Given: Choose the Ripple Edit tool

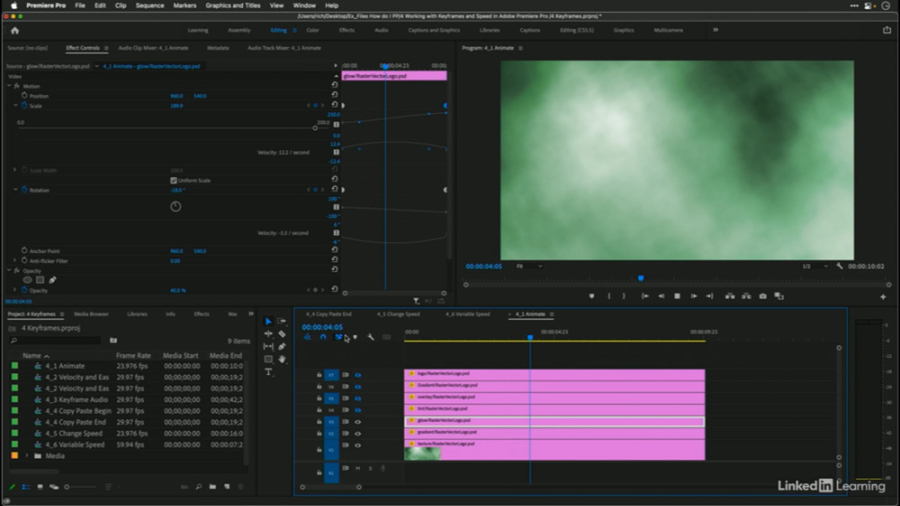Looking at the screenshot, I should tap(268, 334).
